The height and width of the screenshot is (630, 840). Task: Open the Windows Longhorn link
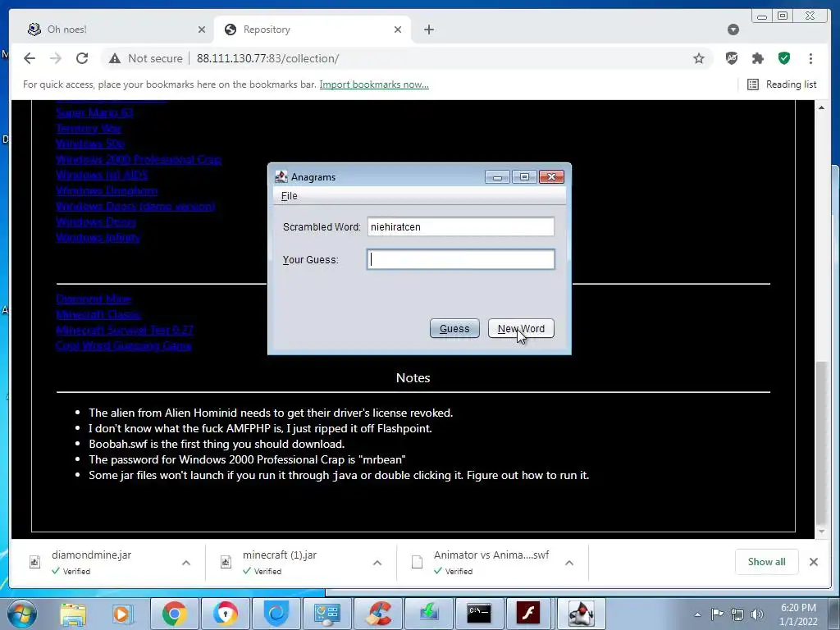click(107, 190)
